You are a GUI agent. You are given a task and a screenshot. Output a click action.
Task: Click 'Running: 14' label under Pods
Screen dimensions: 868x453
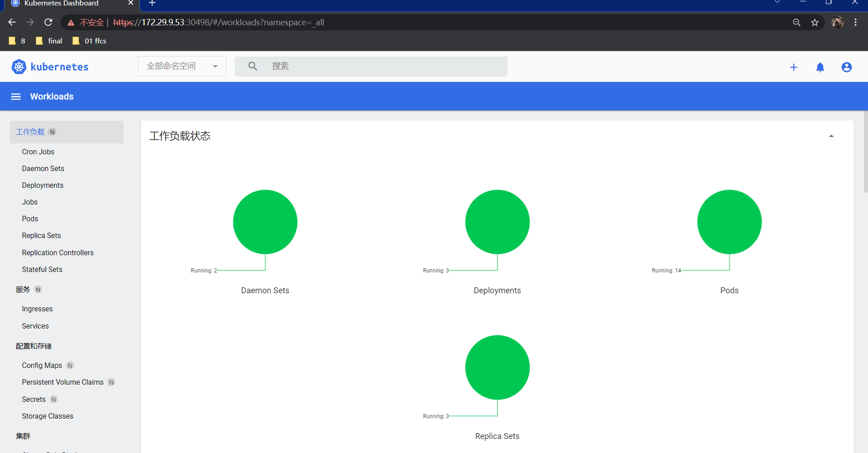[x=666, y=271]
